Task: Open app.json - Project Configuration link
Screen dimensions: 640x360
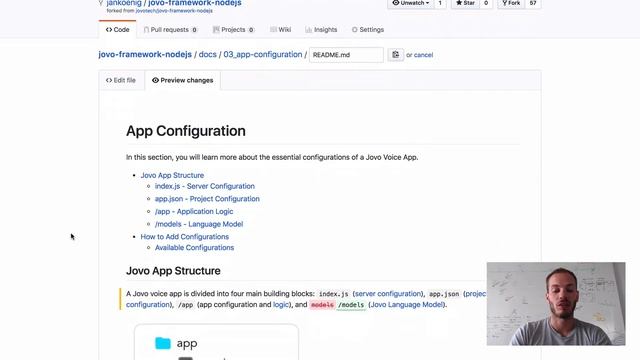Action: tap(207, 199)
